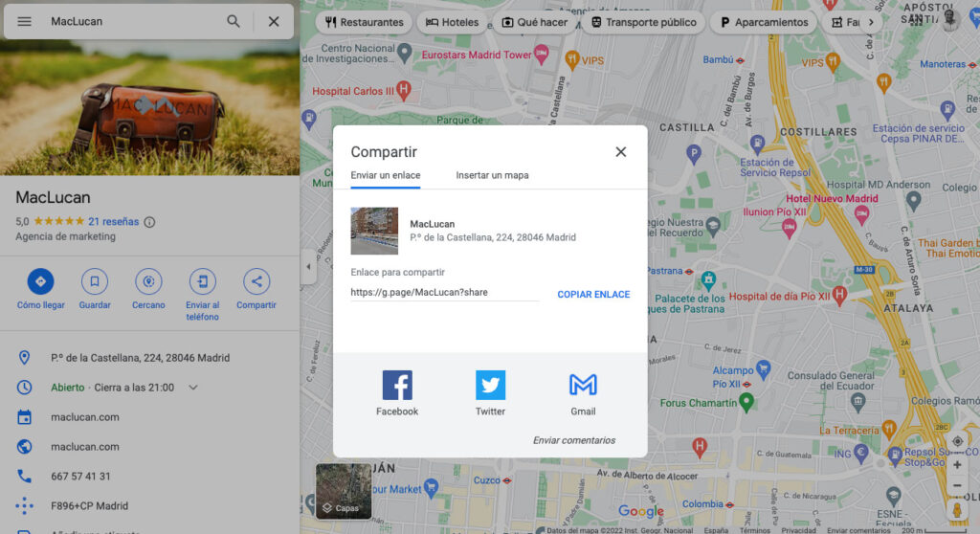Select the g.page share link field
This screenshot has height=534, width=980.
[x=444, y=292]
